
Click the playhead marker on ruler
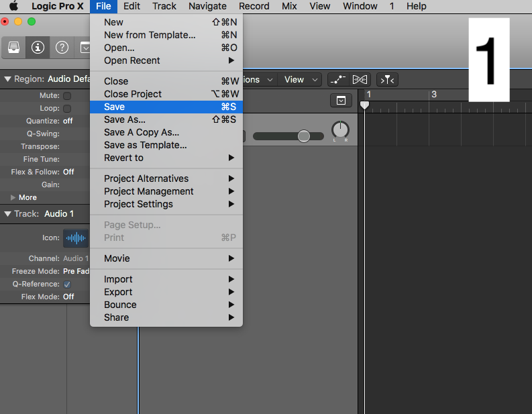(364, 105)
